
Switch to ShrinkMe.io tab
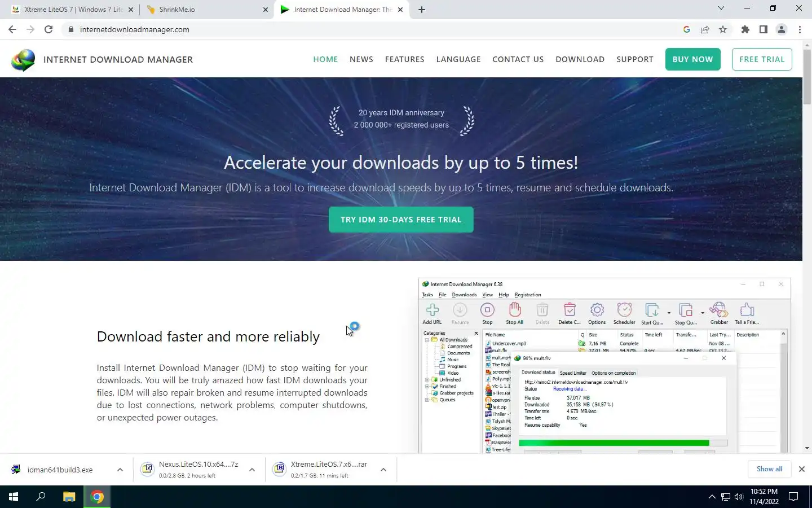(x=206, y=10)
